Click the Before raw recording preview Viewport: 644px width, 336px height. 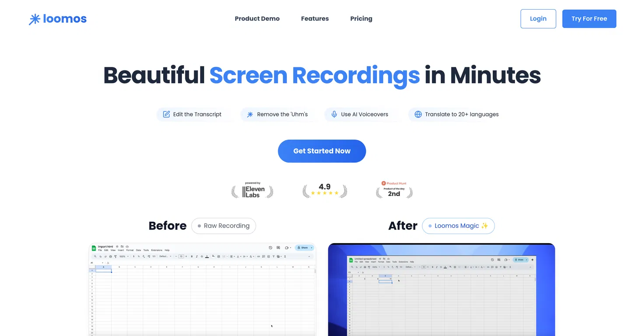tap(202, 290)
